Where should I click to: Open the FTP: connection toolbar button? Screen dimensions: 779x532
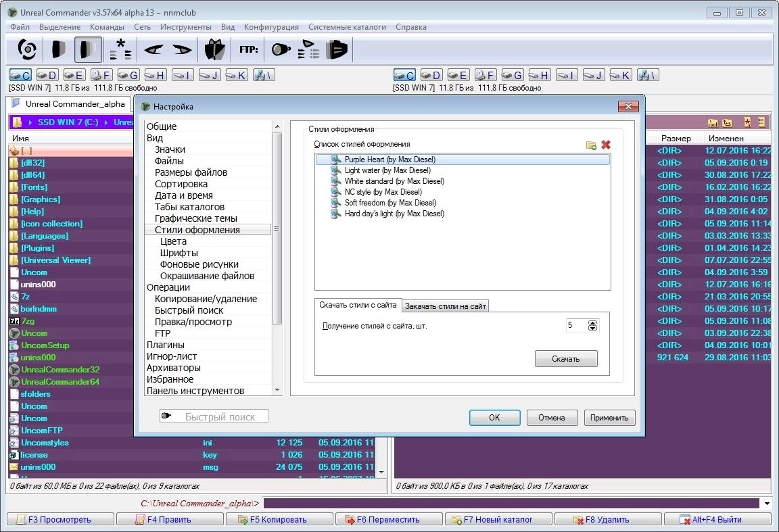pyautogui.click(x=248, y=49)
